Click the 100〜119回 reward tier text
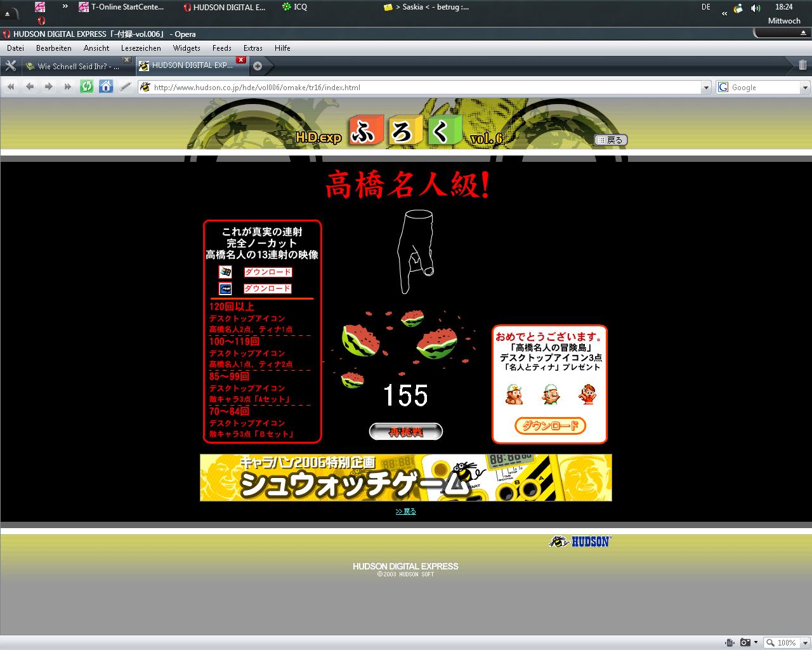812x650 pixels. [x=234, y=342]
